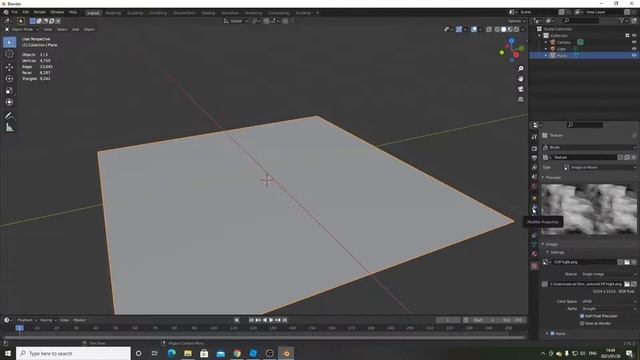
Task: Click the timeline current frame marker
Action: pyautogui.click(x=20, y=328)
